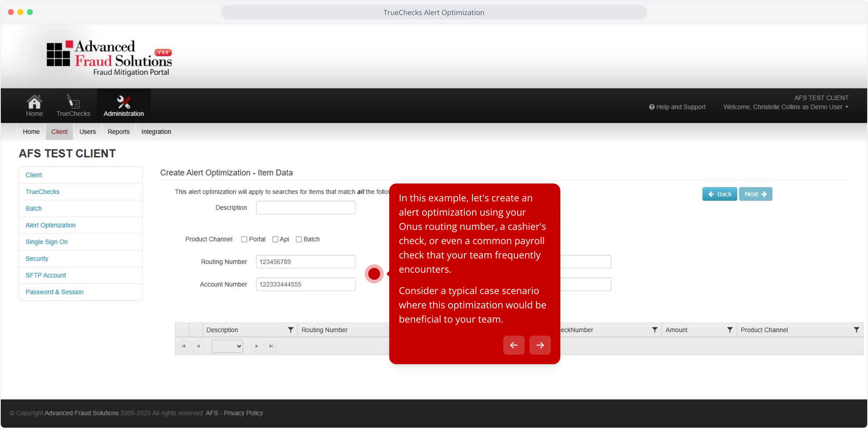Switch to the Client sub-tab
The image size is (868, 428).
tap(59, 132)
